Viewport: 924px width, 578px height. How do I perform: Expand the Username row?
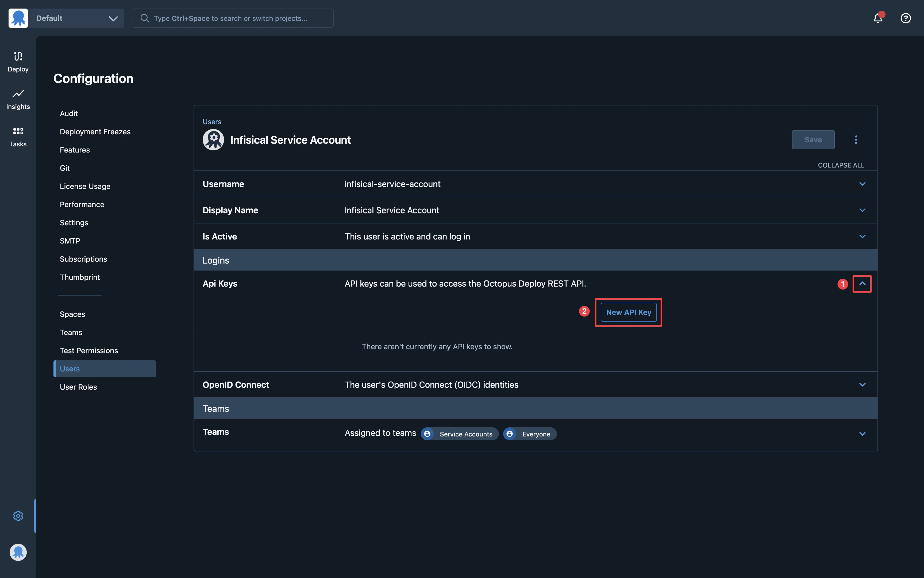[x=863, y=184]
